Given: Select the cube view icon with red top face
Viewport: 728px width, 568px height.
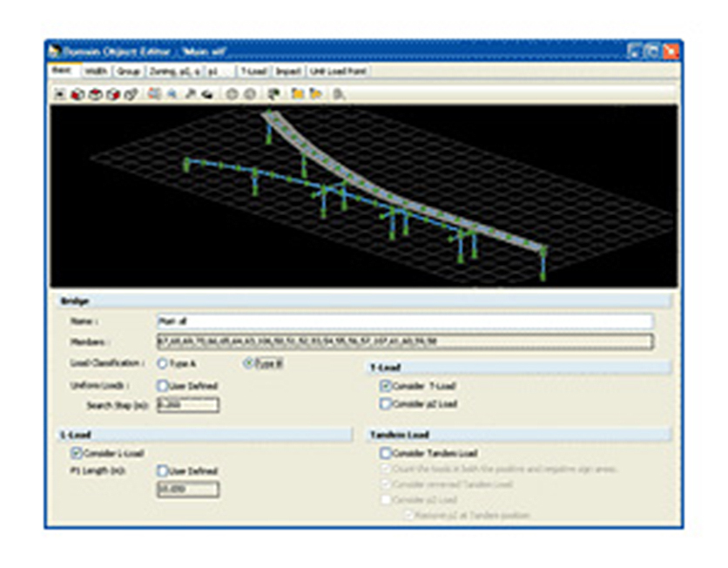Looking at the screenshot, I should tap(96, 94).
